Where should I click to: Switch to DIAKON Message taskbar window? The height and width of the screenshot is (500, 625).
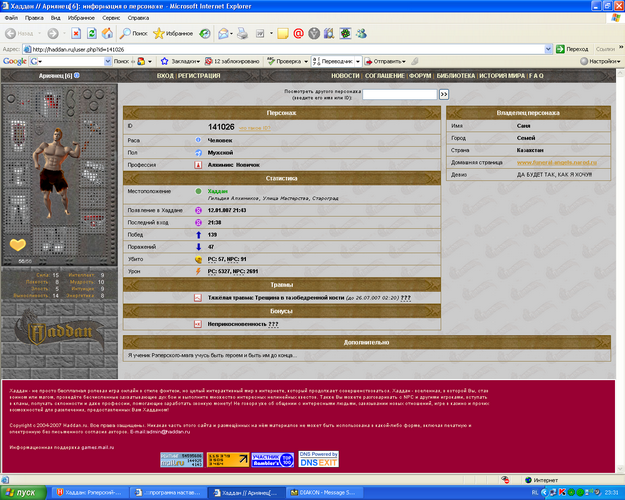tap(326, 493)
